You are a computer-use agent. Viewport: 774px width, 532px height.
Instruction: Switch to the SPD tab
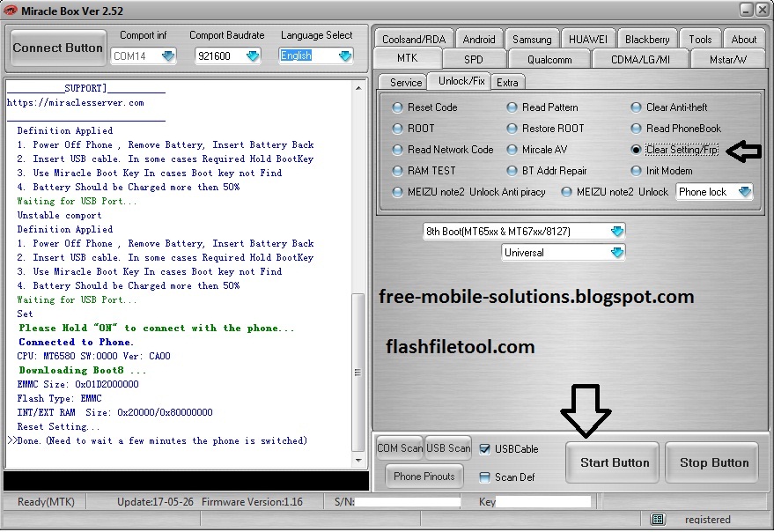tap(474, 59)
